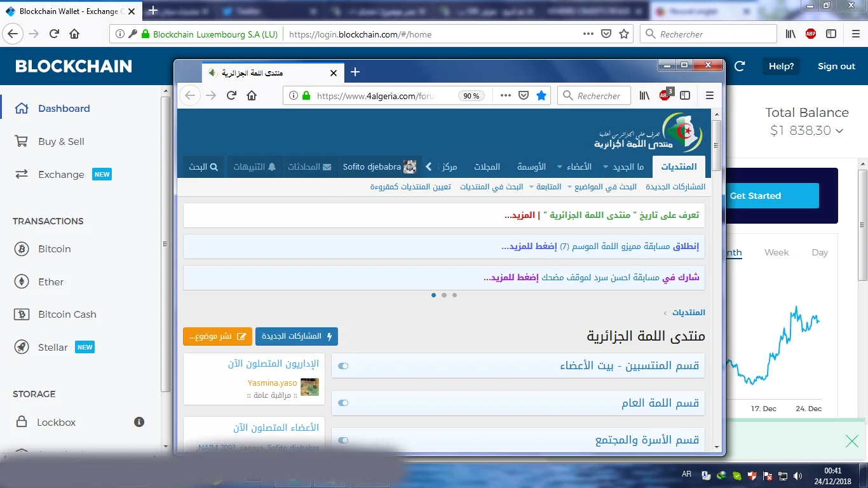Click the Ether icon in sidebar
This screenshot has height=488, width=868.
coord(22,282)
